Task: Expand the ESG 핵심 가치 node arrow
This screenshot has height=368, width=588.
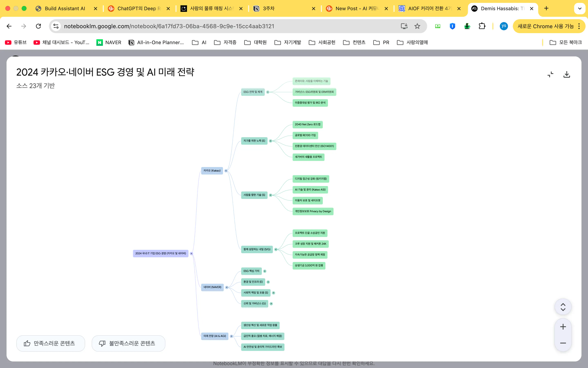Action: coord(265,271)
